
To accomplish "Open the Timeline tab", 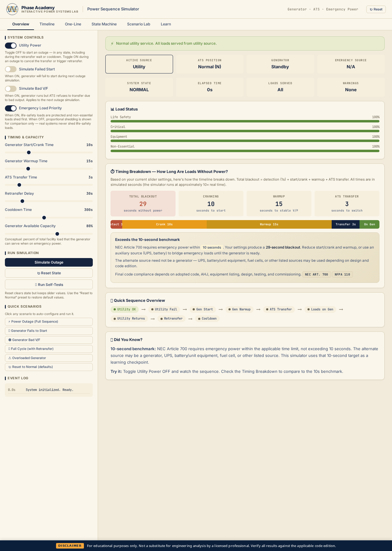I will pos(47,24).
